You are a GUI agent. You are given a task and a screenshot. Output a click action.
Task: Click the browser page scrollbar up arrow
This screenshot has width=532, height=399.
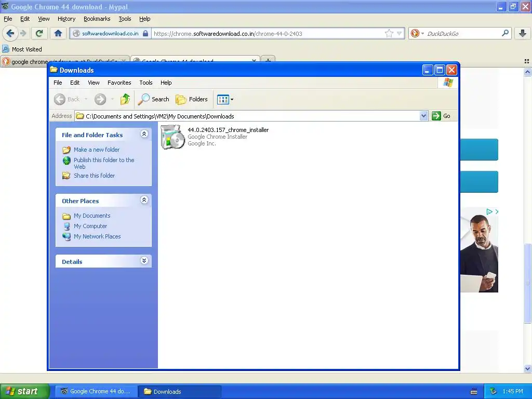[527, 72]
